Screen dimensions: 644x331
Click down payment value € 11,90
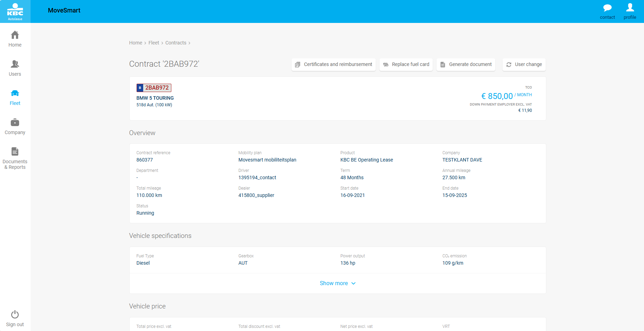(x=525, y=110)
